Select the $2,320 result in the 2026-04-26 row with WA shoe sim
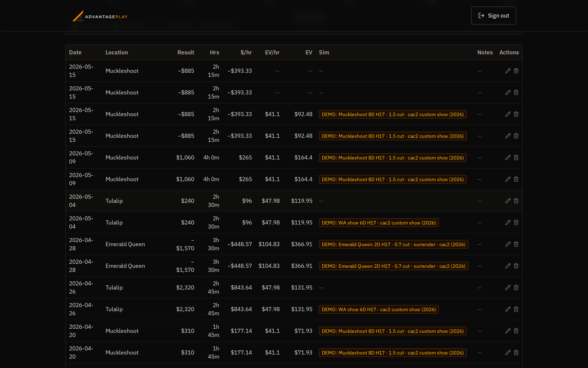588x368 pixels. [185, 309]
